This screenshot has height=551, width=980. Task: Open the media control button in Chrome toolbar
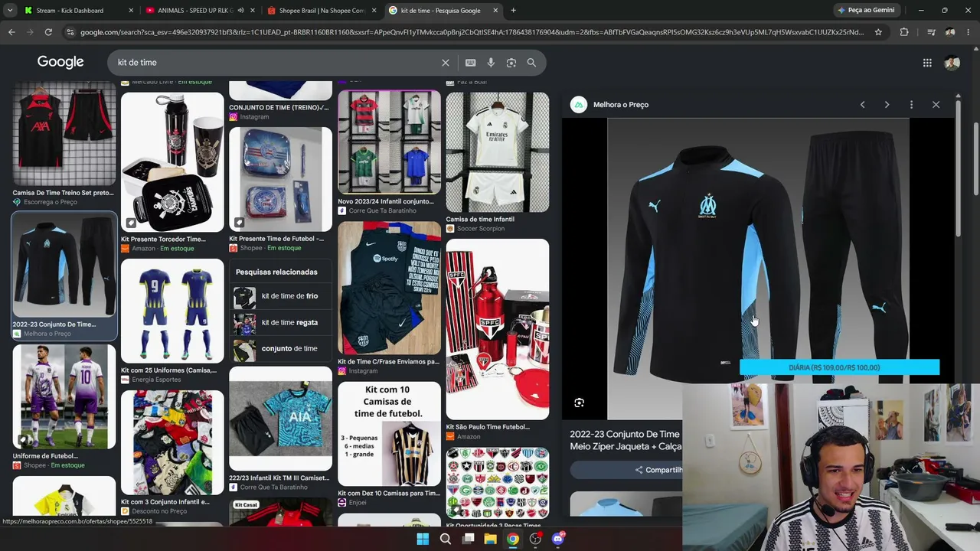coord(931,32)
